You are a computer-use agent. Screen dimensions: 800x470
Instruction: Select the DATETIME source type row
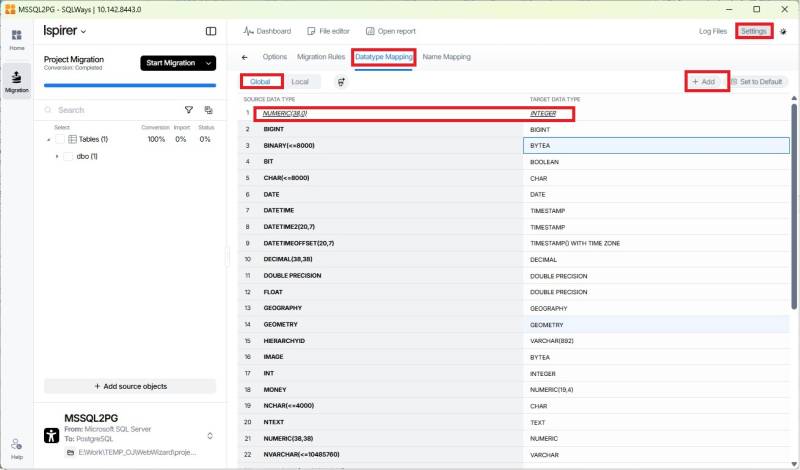(381, 210)
